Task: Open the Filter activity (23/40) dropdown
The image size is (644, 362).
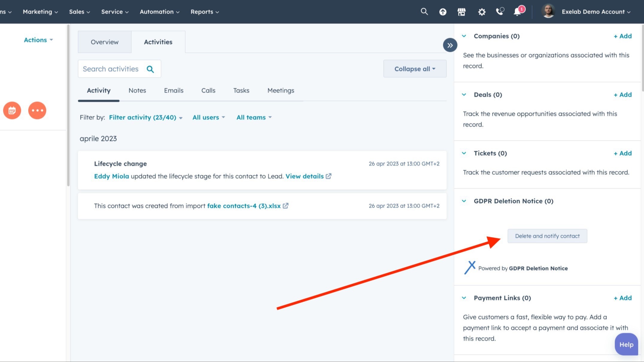Action: [145, 117]
